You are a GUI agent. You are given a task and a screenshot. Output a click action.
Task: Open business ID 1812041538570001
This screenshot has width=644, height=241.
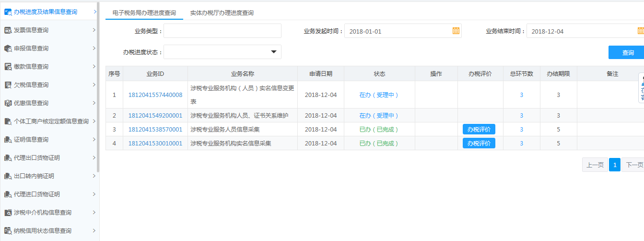[155, 130]
